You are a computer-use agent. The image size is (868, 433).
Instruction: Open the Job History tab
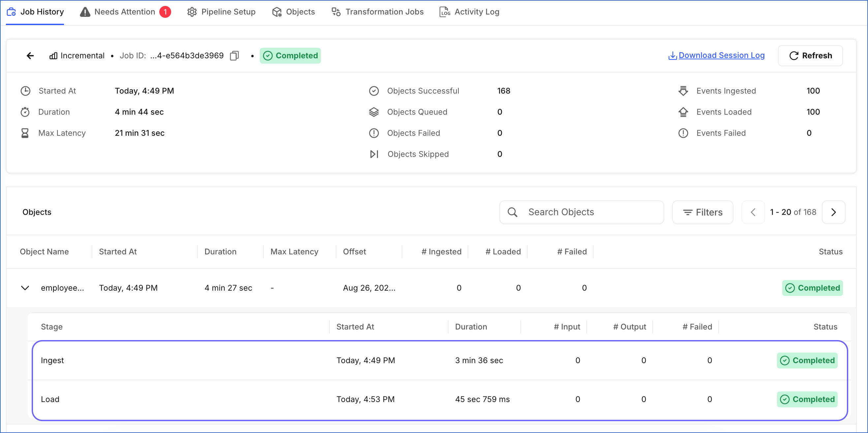[35, 12]
